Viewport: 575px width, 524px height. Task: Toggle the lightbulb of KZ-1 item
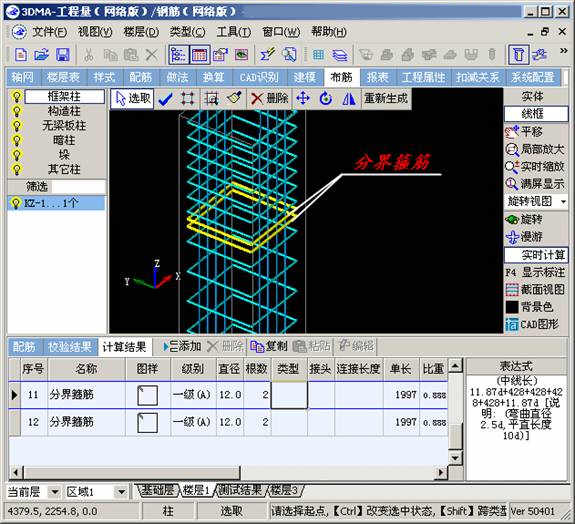click(x=15, y=203)
